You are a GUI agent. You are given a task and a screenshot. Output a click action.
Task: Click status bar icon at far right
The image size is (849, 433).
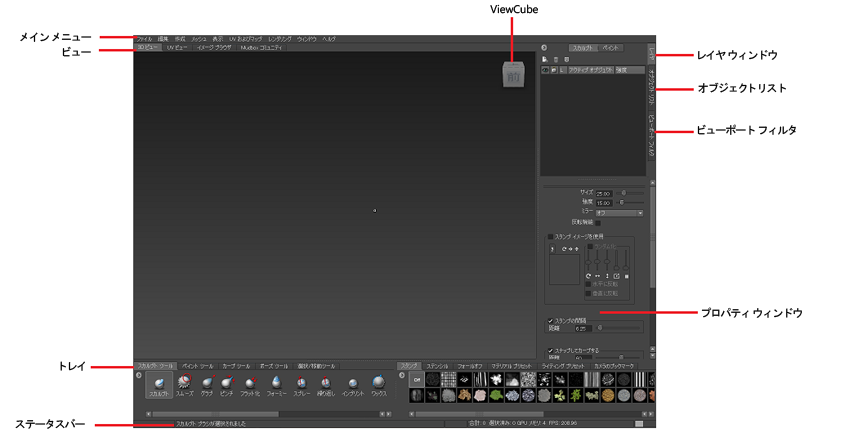coord(639,424)
